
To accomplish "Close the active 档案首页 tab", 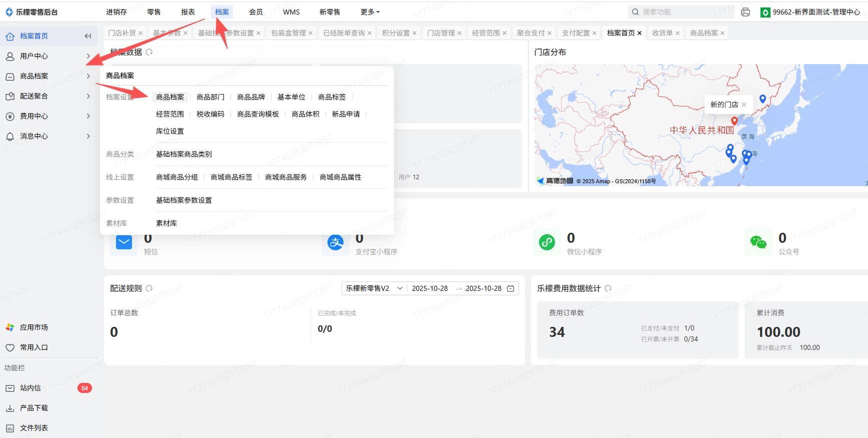I will click(639, 34).
